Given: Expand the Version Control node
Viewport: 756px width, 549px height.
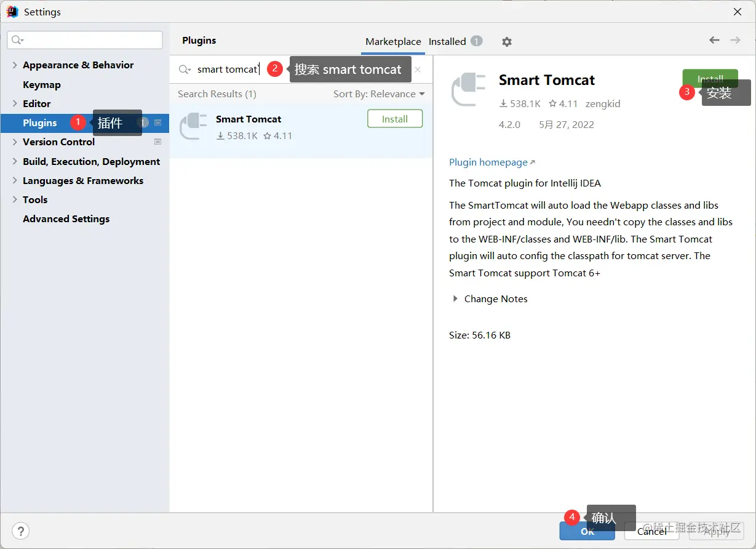Looking at the screenshot, I should tap(15, 142).
